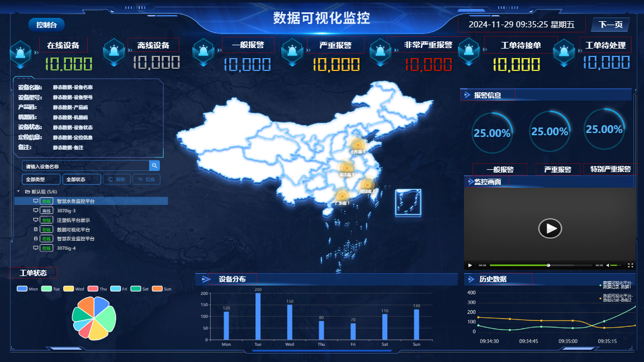The image size is (644, 362).
Task: Hide the Sun series via its legend
Action: (x=162, y=289)
